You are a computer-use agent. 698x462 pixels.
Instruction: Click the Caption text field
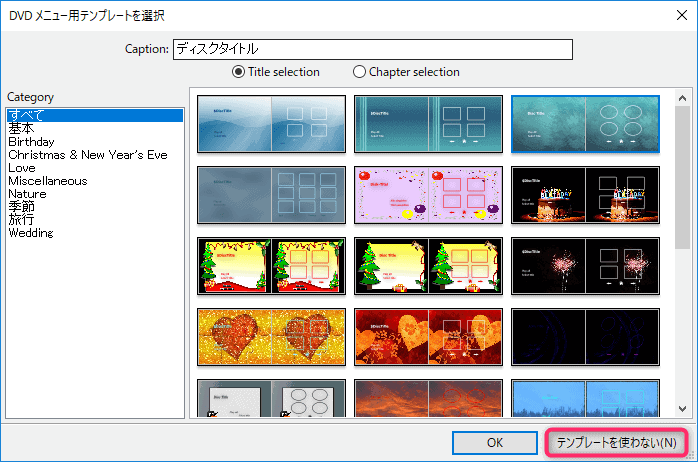(372, 48)
